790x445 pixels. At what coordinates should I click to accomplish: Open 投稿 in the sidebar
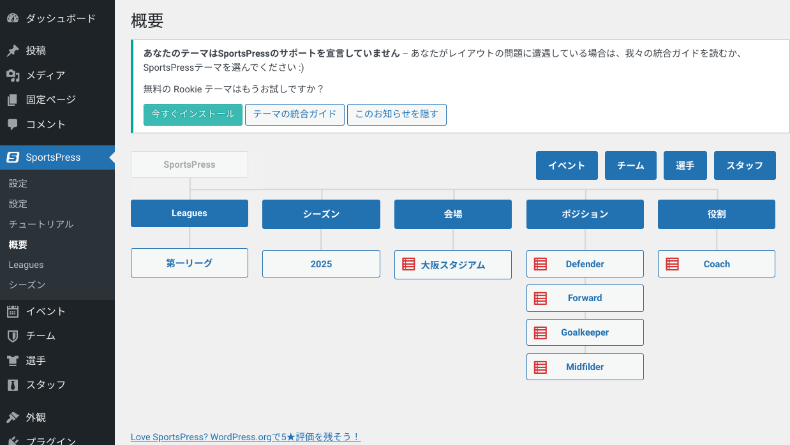point(57,50)
